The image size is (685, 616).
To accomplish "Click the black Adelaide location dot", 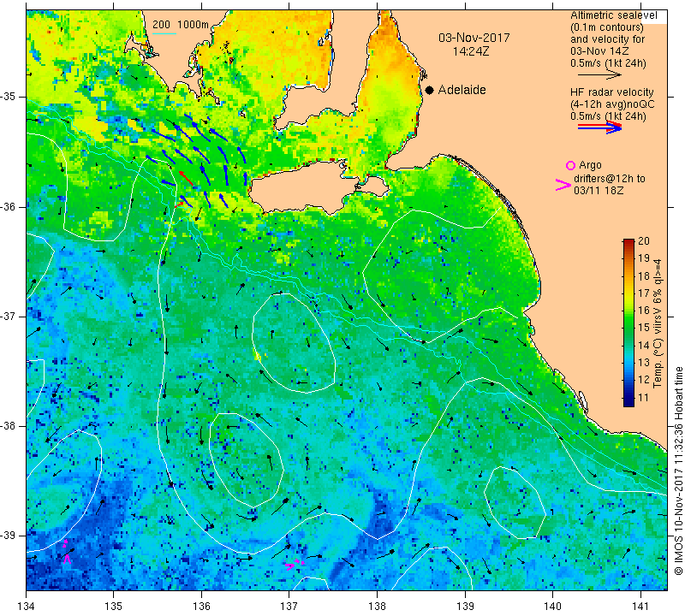I will pos(430,90).
